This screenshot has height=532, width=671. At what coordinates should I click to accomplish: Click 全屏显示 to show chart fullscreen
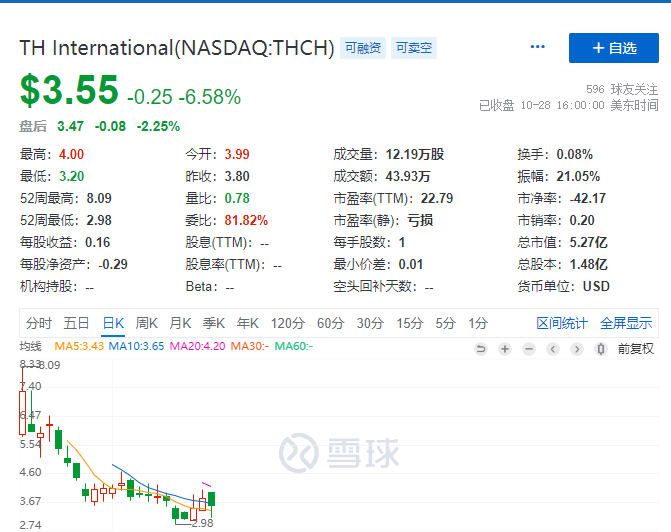point(626,323)
